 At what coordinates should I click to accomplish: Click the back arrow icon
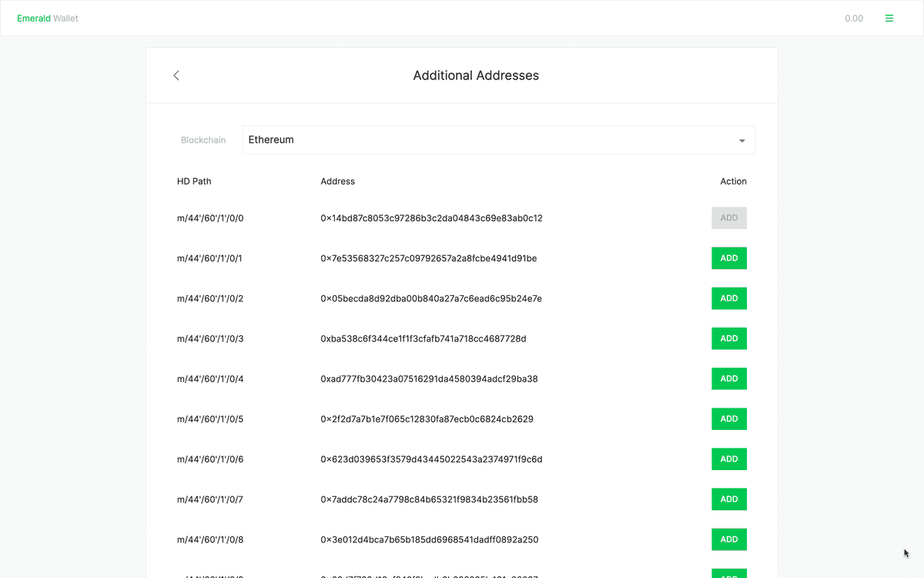pos(176,75)
